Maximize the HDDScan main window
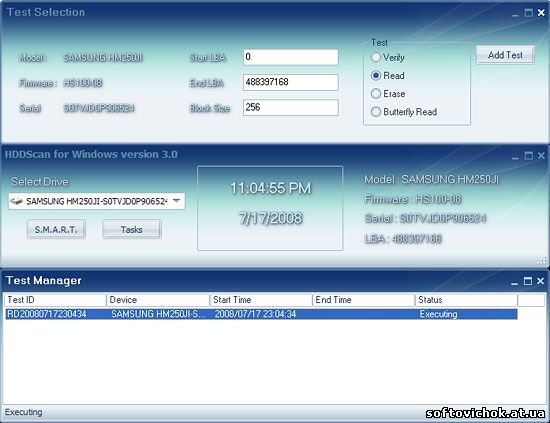This screenshot has height=423, width=550. 528,156
